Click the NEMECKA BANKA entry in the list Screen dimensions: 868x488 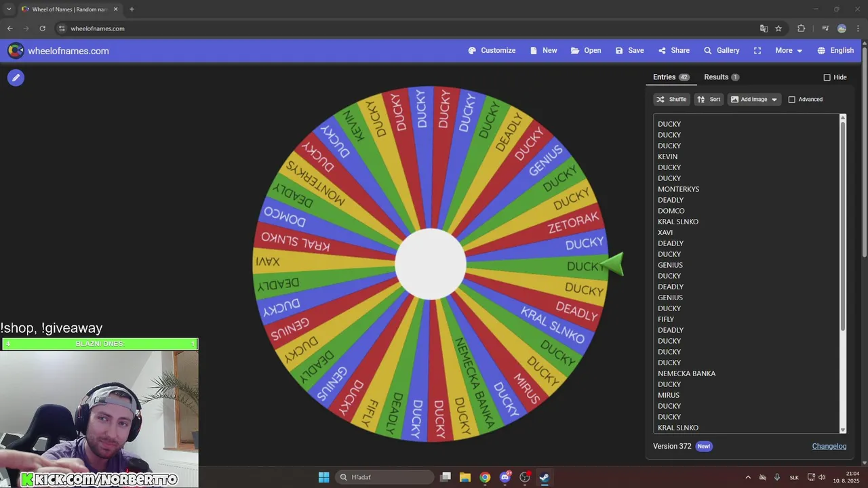coord(686,373)
